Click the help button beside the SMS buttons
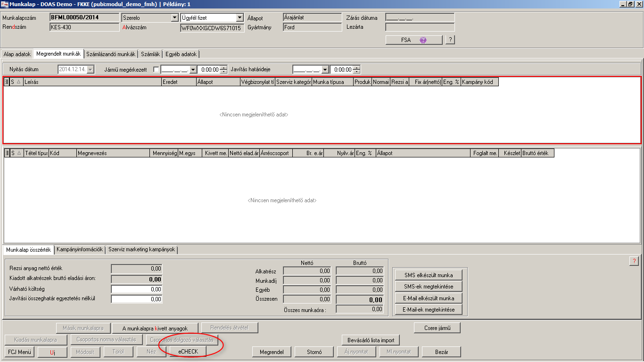The height and width of the screenshot is (362, 644). tap(634, 261)
